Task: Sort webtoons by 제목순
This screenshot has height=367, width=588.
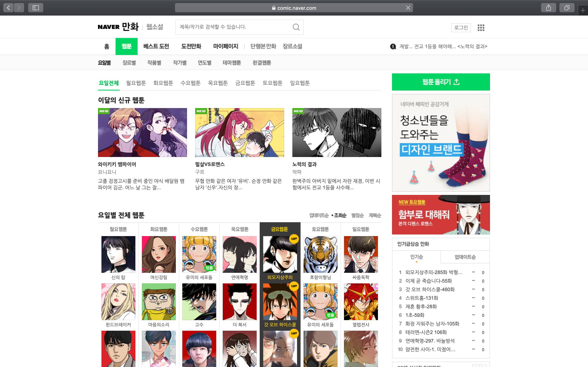Action: (x=375, y=215)
